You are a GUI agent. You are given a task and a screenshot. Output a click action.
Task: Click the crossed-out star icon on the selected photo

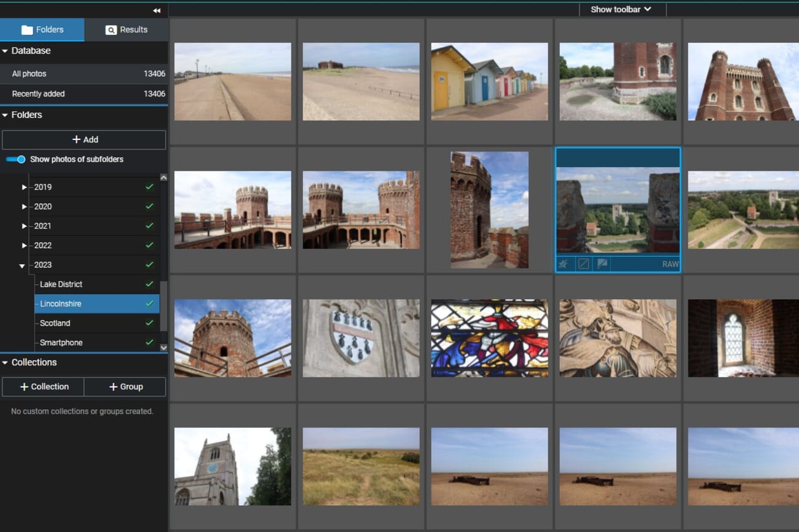(564, 264)
